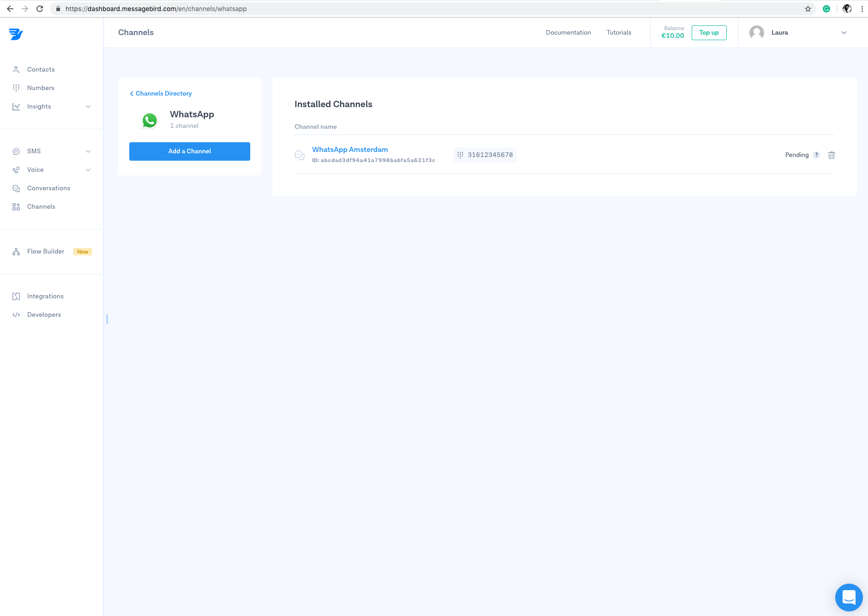Image resolution: width=868 pixels, height=616 pixels.
Task: Open the Grammarly extension icon
Action: click(x=826, y=9)
